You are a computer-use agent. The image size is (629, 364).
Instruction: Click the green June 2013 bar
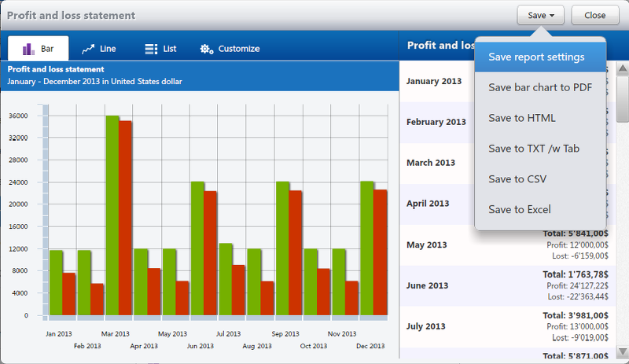pos(197,248)
